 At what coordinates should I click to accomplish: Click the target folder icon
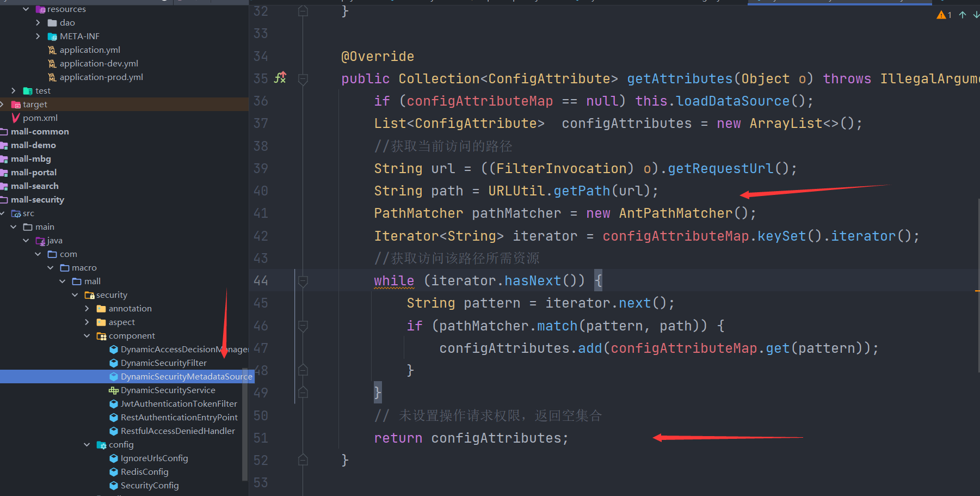16,104
